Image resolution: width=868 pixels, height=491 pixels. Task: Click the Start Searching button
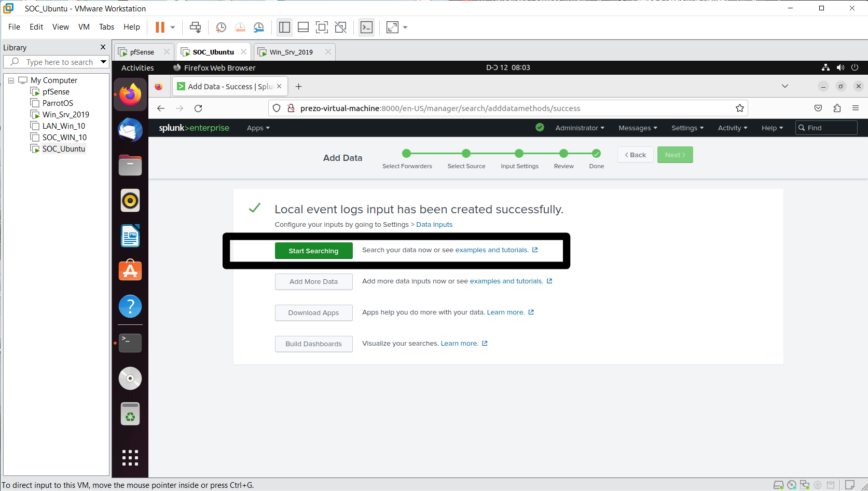313,251
